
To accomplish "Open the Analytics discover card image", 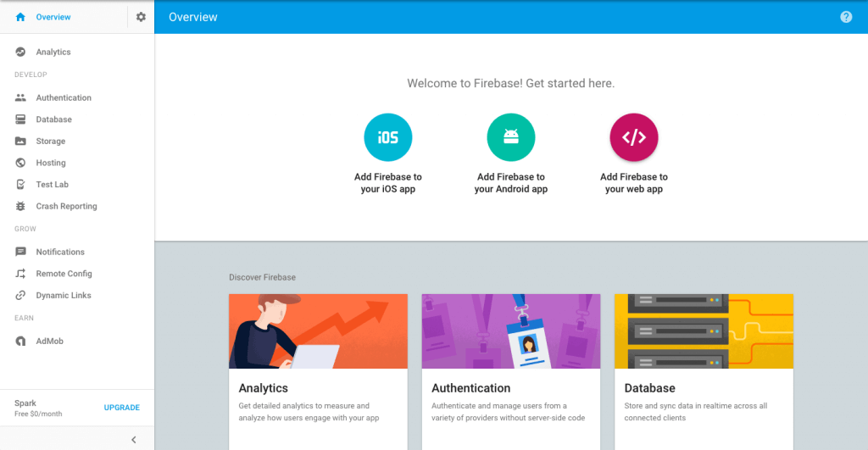I will coord(319,331).
